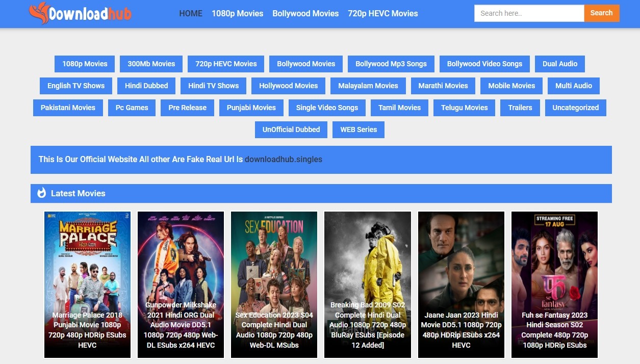Screen dimensions: 640x364
Task: Open the Trailers category
Action: pos(520,108)
